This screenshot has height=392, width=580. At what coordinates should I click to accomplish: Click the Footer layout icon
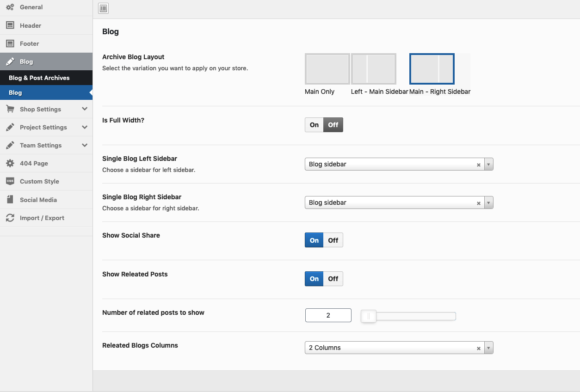coord(10,43)
